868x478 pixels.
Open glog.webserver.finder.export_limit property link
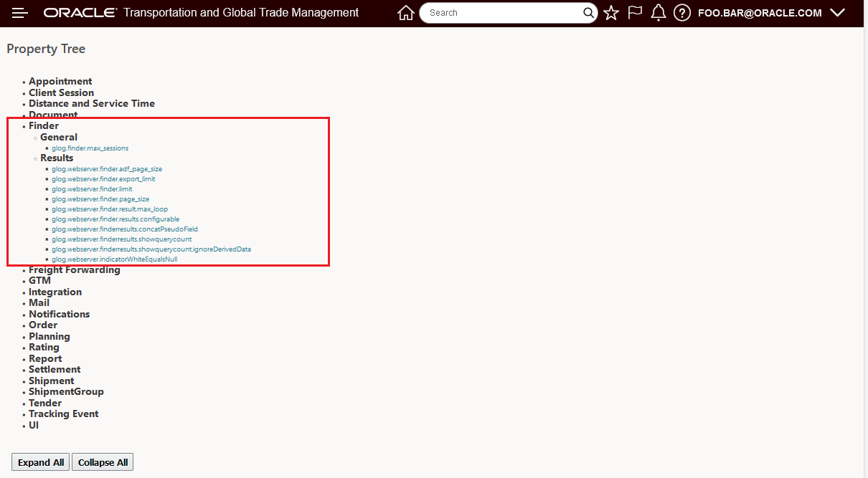pyautogui.click(x=103, y=179)
